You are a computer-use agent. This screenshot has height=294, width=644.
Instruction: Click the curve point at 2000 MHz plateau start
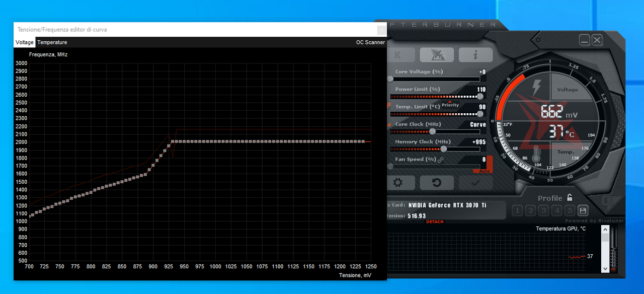(x=173, y=141)
